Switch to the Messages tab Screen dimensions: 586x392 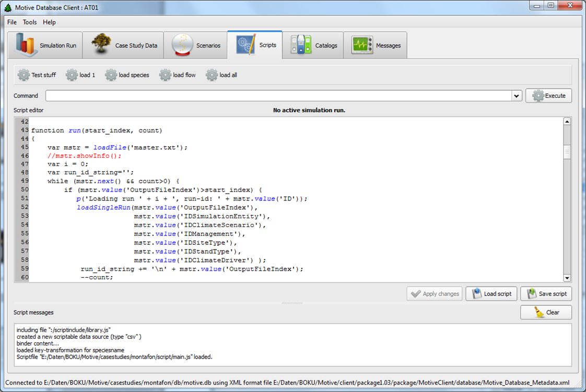click(x=375, y=45)
